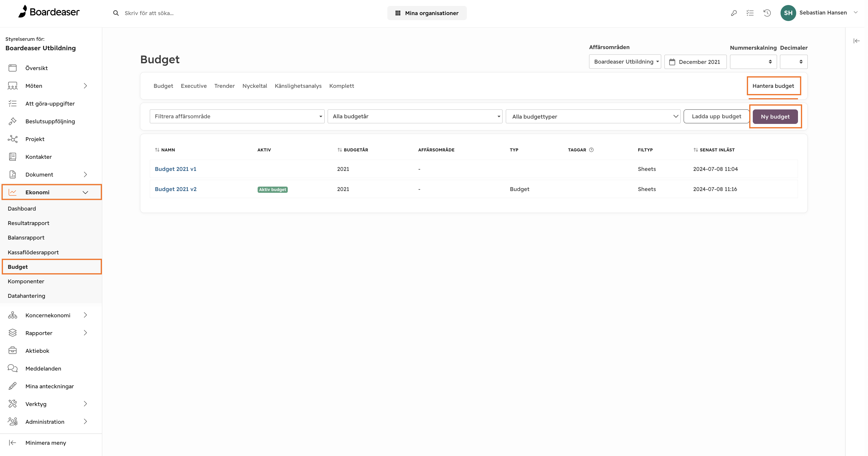Switch to the Känslighetsanalys tab
Viewport: 868px width, 456px height.
point(298,86)
